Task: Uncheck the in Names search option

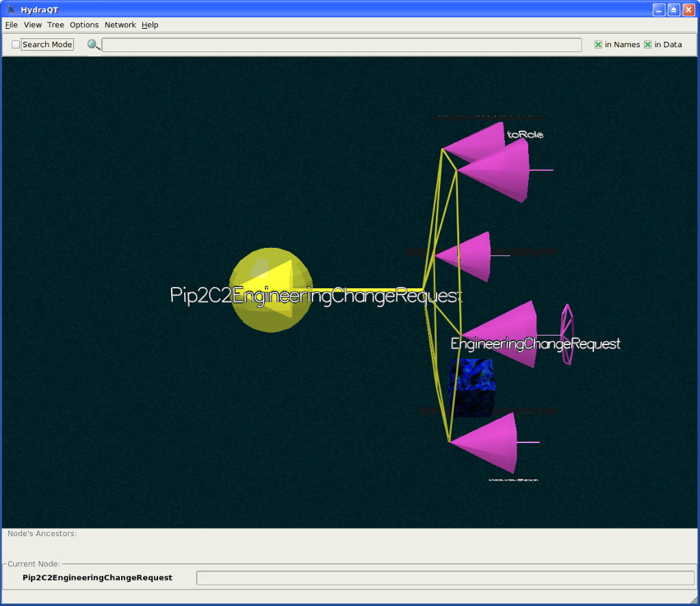Action: click(x=598, y=45)
